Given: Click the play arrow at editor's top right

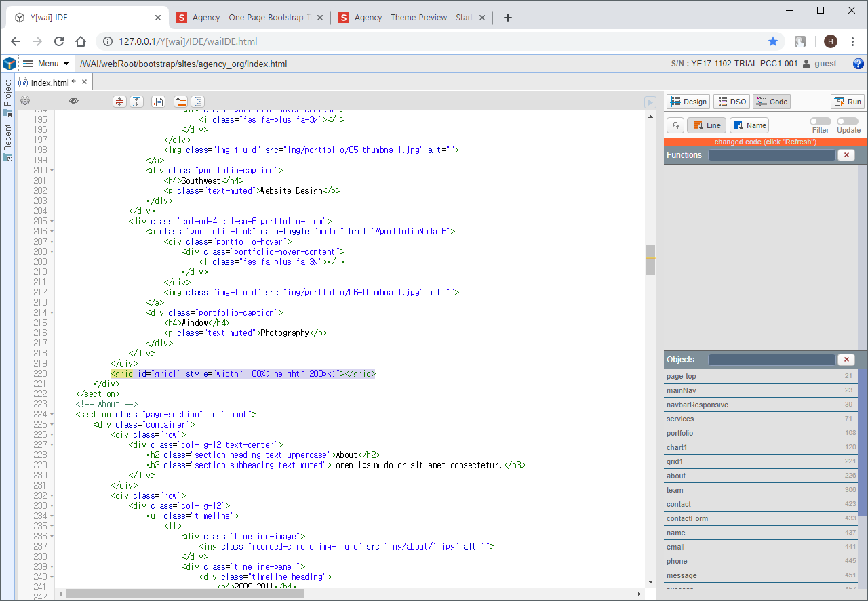Looking at the screenshot, I should 650,102.
